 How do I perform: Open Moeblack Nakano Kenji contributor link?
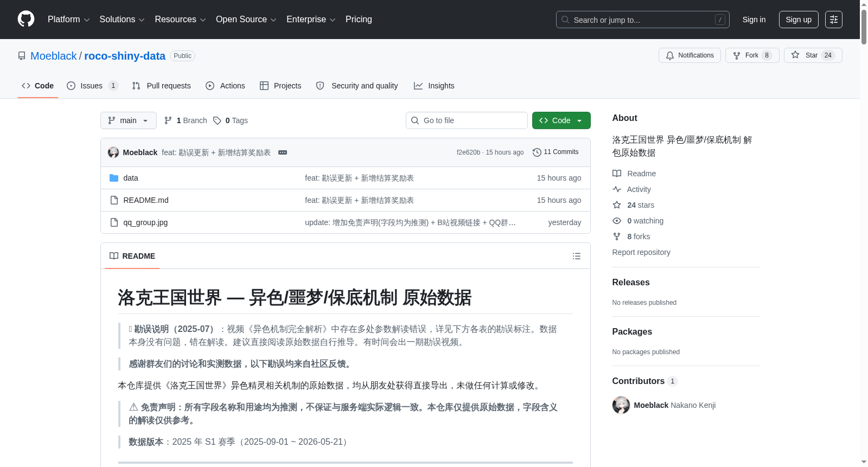(675, 405)
